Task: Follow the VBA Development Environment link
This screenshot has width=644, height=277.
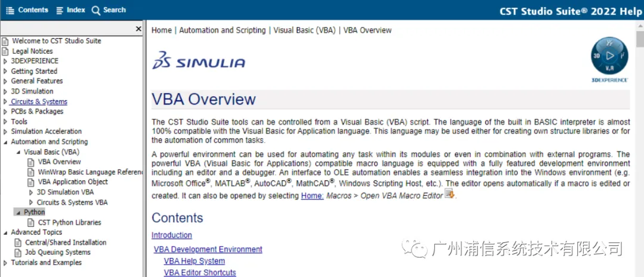Action: (208, 249)
